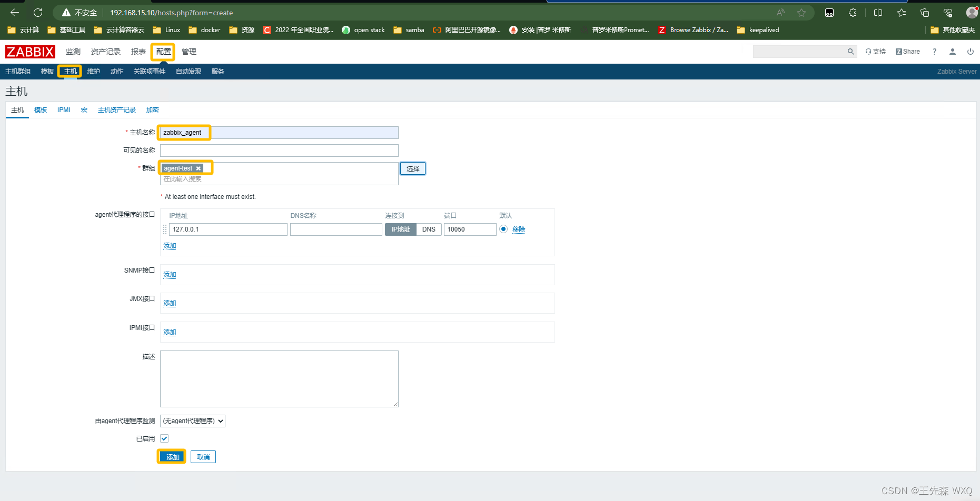Click the search magnifier icon in Zabbix
The image size is (980, 501).
(x=850, y=52)
